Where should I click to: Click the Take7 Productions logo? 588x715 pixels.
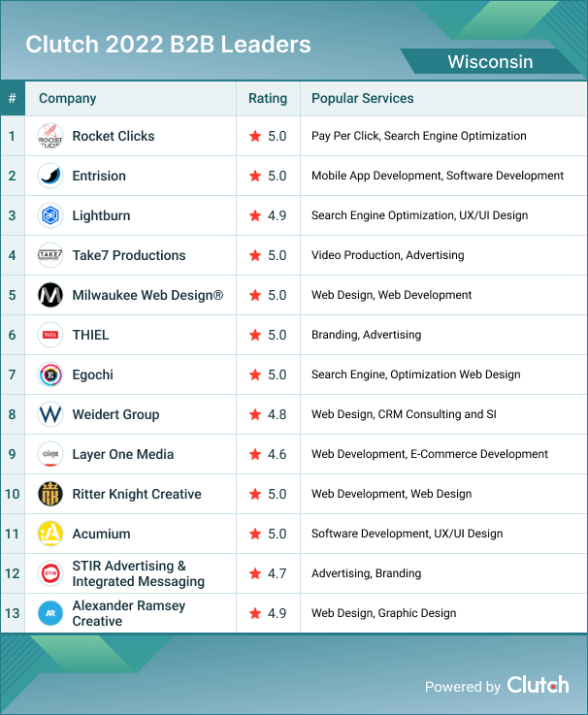50,256
